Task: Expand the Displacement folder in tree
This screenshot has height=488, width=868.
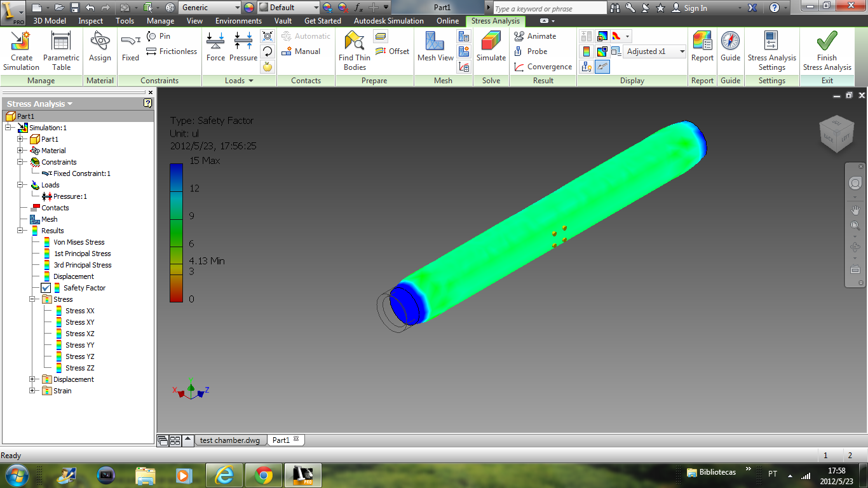Action: (x=32, y=379)
